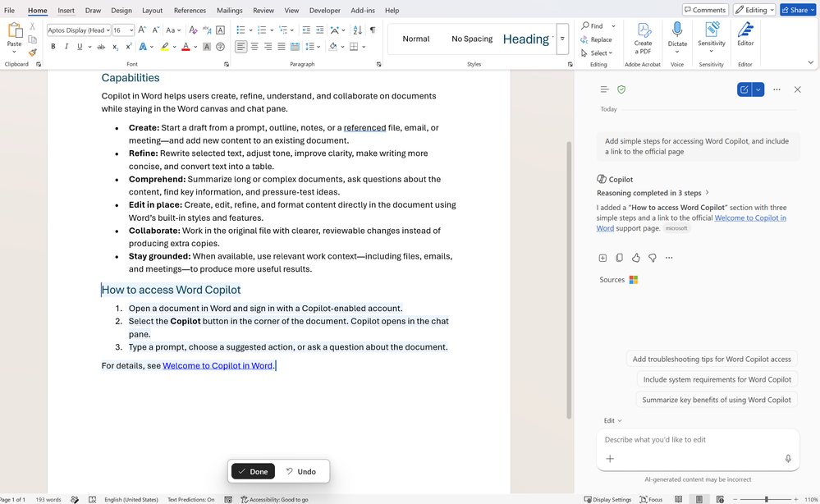Open the Layout ribbon tab
820x504 pixels.
click(x=152, y=11)
